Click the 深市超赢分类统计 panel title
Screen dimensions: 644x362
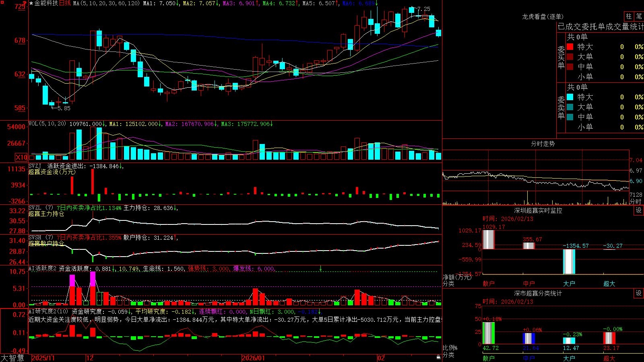click(x=538, y=293)
